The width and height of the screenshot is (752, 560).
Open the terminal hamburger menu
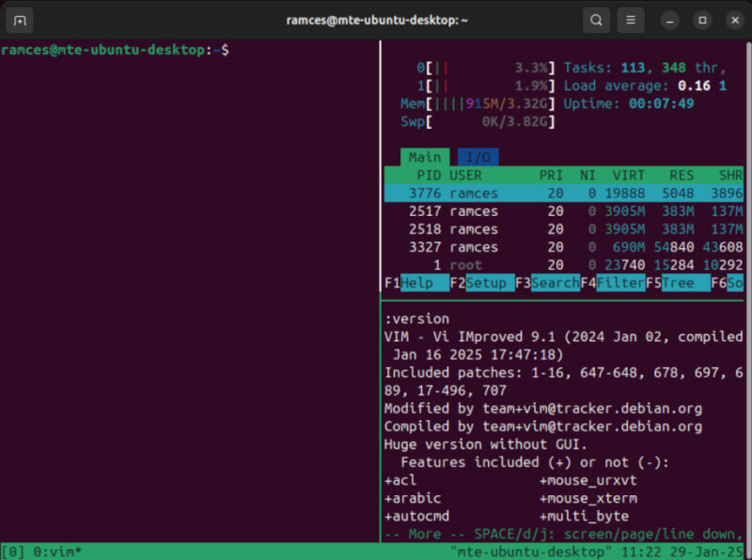(x=630, y=19)
